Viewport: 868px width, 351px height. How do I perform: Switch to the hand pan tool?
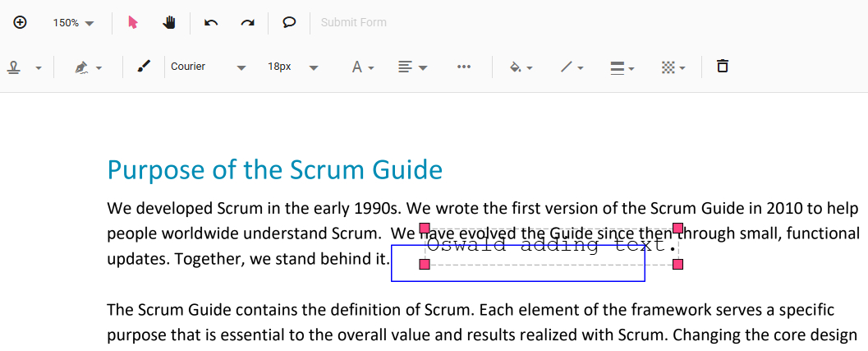pyautogui.click(x=169, y=22)
